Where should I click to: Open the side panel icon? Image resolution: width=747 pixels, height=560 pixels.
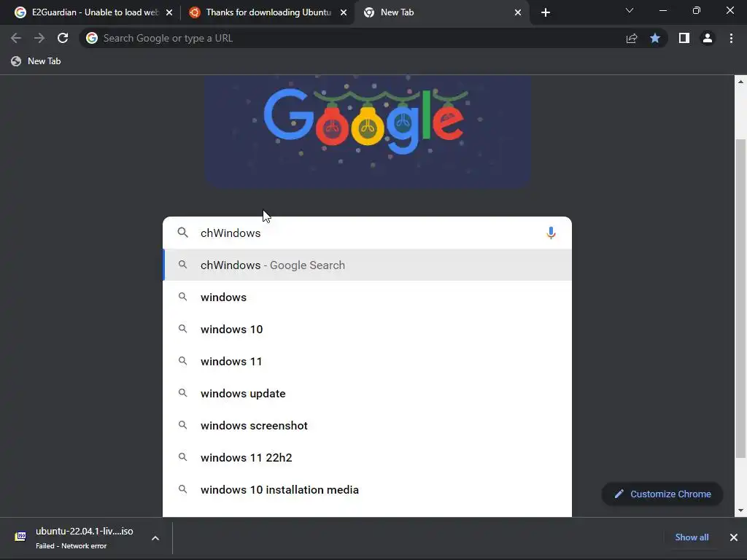(x=684, y=38)
